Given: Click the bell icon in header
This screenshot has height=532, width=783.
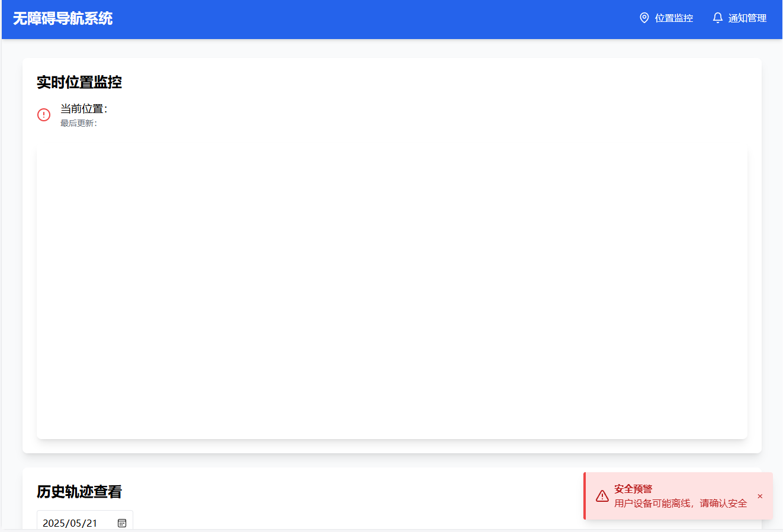Looking at the screenshot, I should (718, 18).
